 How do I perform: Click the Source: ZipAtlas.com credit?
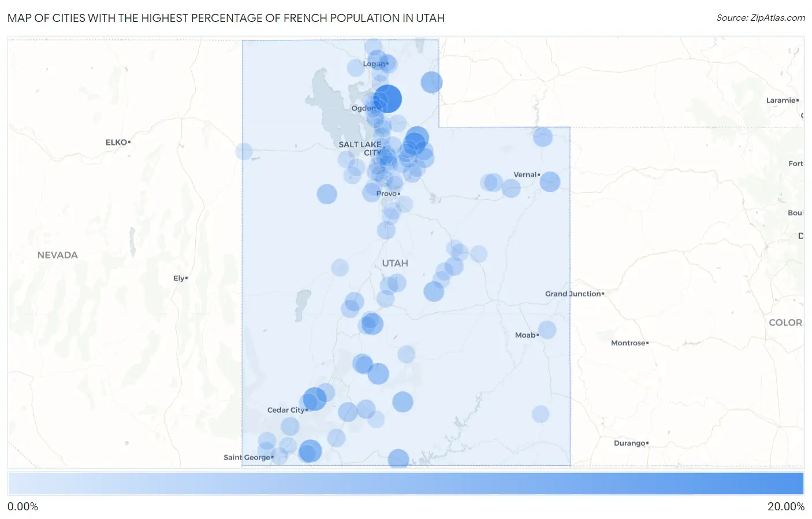tap(761, 18)
